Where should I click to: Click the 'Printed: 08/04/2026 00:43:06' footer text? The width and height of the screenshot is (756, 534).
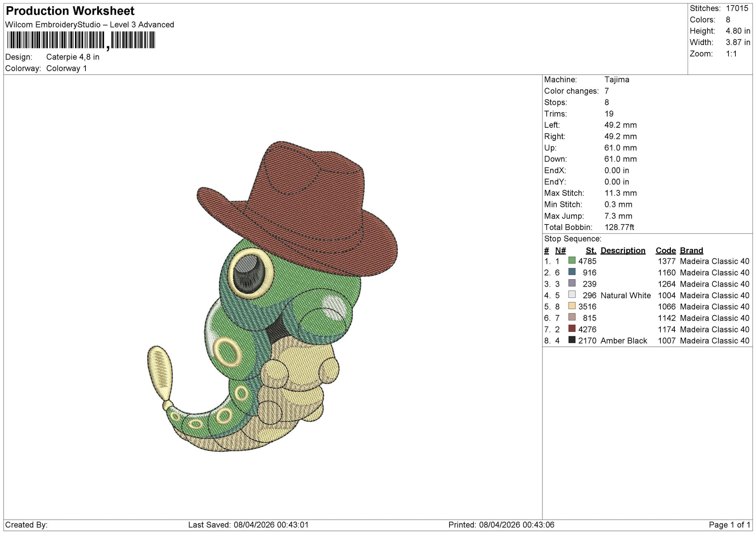[x=501, y=525]
